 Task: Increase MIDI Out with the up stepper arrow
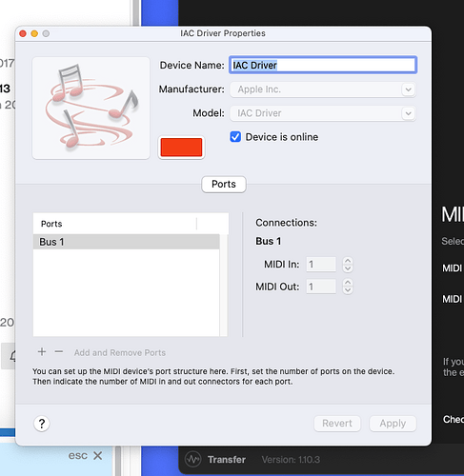pos(348,283)
